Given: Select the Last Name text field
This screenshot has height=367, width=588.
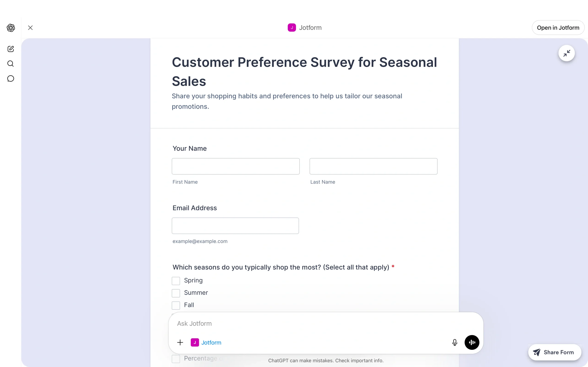Looking at the screenshot, I should 373,166.
